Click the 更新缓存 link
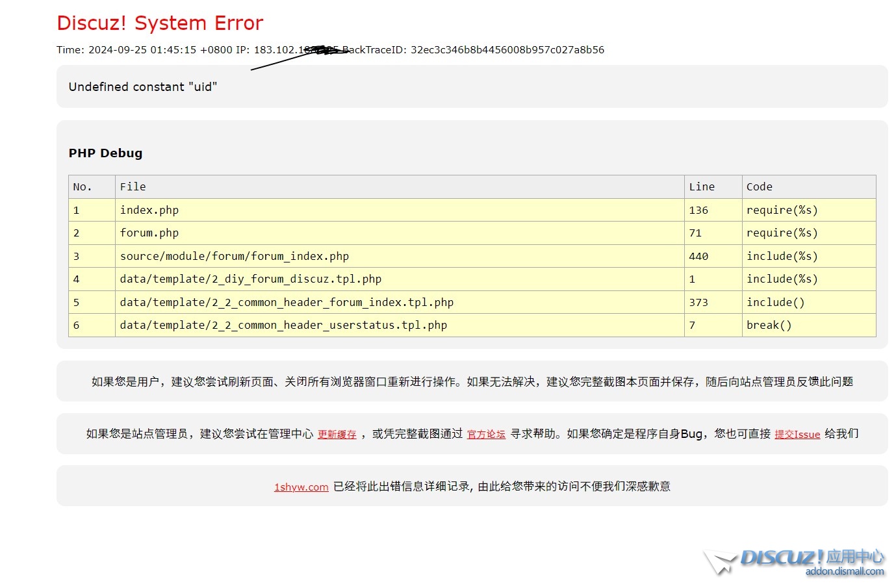Screen dimensions: 896x588 [337, 435]
